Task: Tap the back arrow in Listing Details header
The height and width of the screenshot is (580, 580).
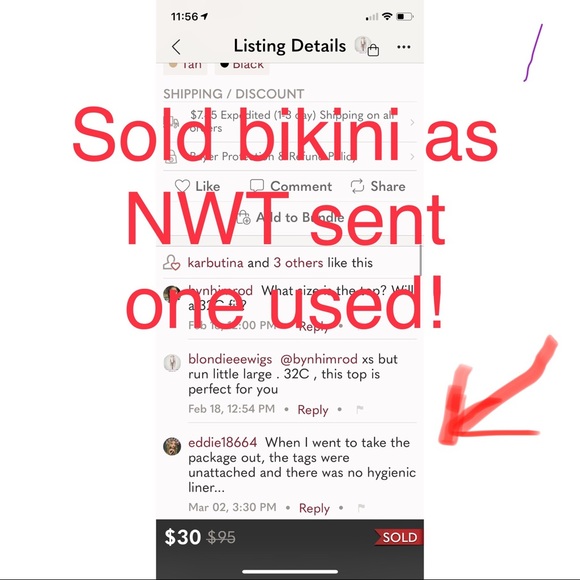Action: pos(176,47)
